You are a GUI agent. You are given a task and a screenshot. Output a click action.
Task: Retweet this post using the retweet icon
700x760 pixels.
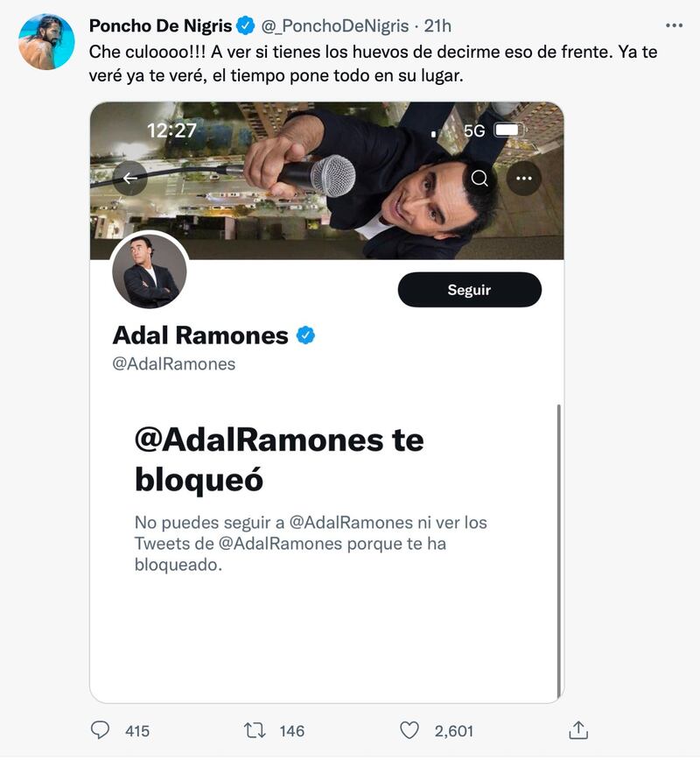coord(255,730)
